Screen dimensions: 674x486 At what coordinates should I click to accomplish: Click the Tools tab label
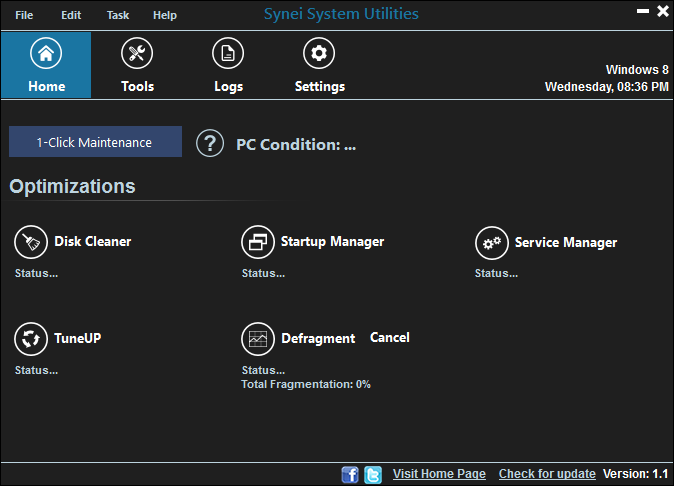(x=138, y=86)
